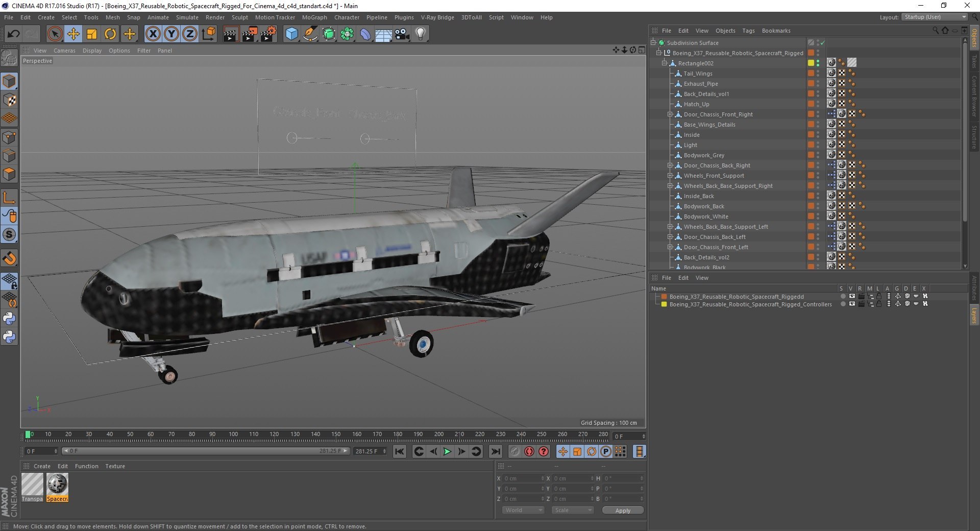The width and height of the screenshot is (980, 531).
Task: Select the Bodywork_Grey object row
Action: click(704, 155)
